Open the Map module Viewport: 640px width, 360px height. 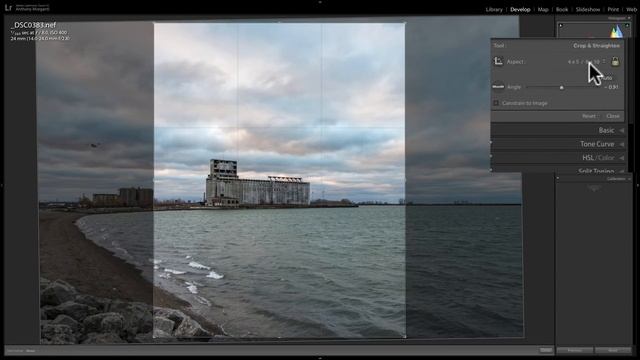543,9
